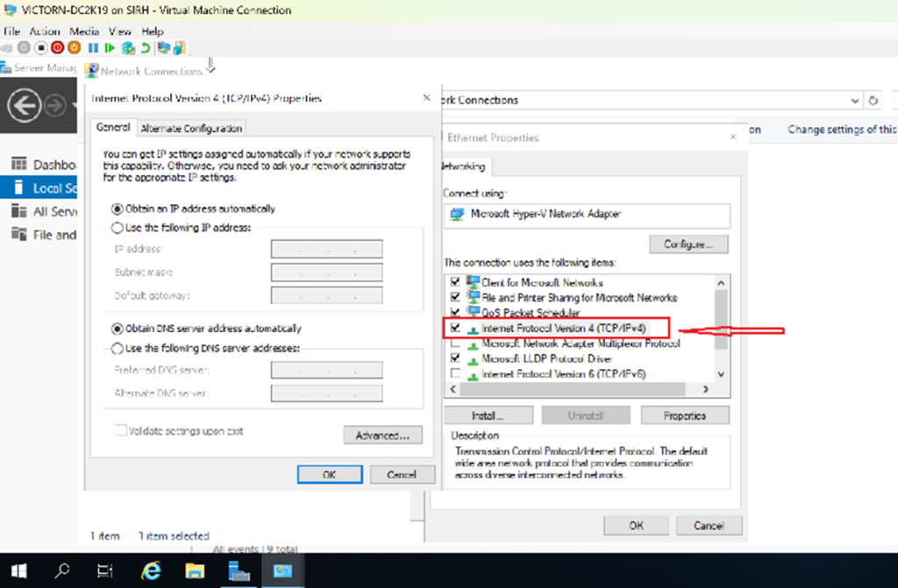Expand the Network Connections address bar dropdown

(x=852, y=101)
